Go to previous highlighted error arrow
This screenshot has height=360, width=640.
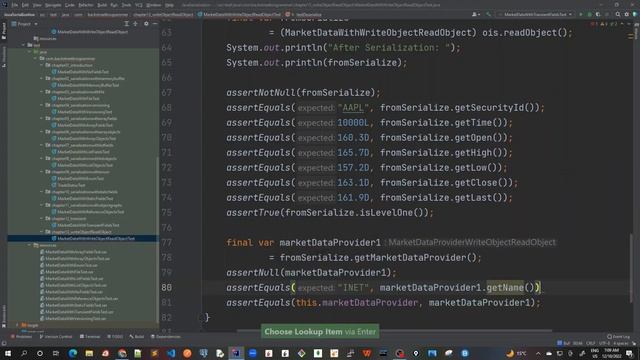click(x=622, y=24)
